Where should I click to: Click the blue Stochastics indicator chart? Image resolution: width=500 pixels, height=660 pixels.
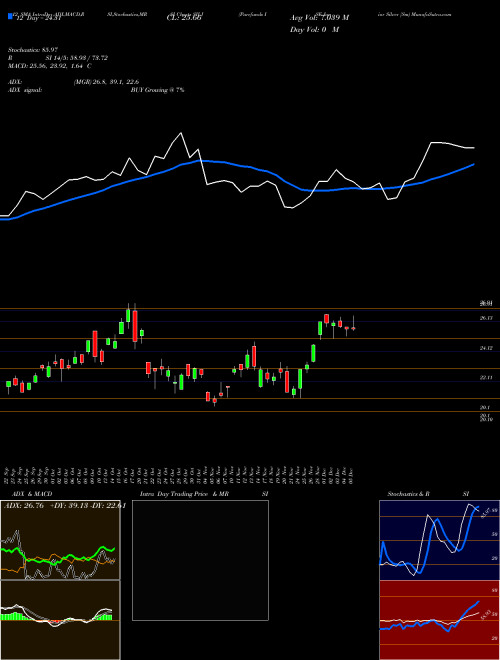[x=439, y=540]
